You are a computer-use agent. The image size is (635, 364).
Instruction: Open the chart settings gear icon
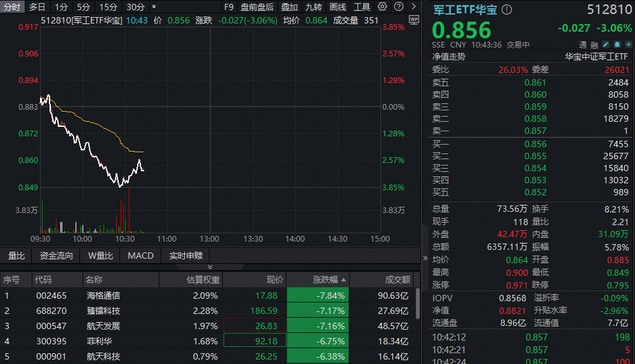click(382, 7)
